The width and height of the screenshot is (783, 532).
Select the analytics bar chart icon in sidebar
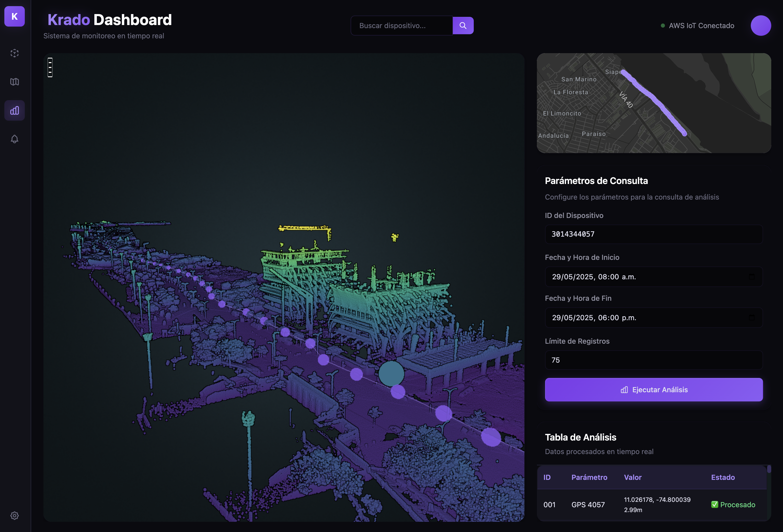pos(14,110)
